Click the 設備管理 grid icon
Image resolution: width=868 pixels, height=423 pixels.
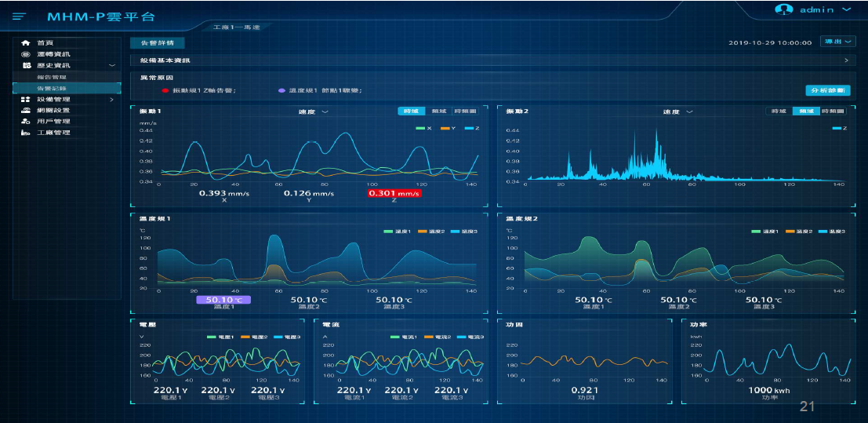click(x=26, y=100)
